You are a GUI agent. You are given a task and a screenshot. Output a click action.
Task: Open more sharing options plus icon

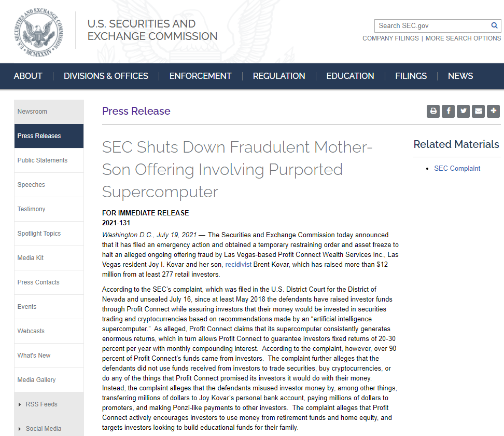[494, 111]
